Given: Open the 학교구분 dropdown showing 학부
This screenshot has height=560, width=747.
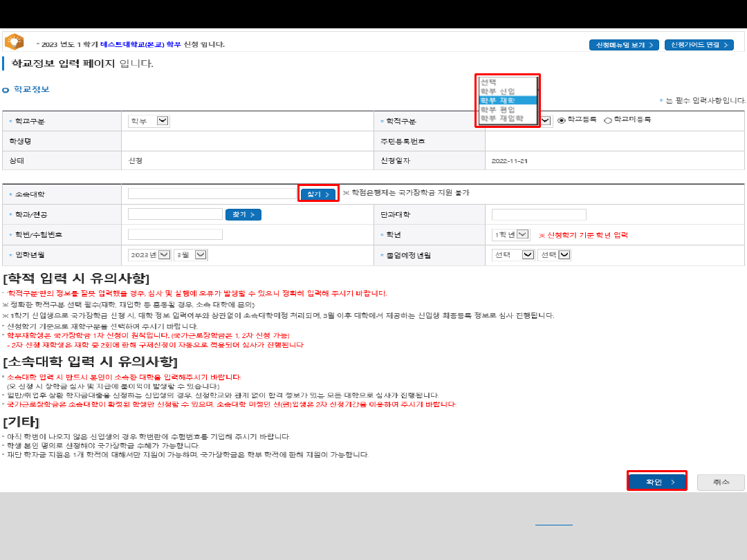Looking at the screenshot, I should (x=149, y=121).
